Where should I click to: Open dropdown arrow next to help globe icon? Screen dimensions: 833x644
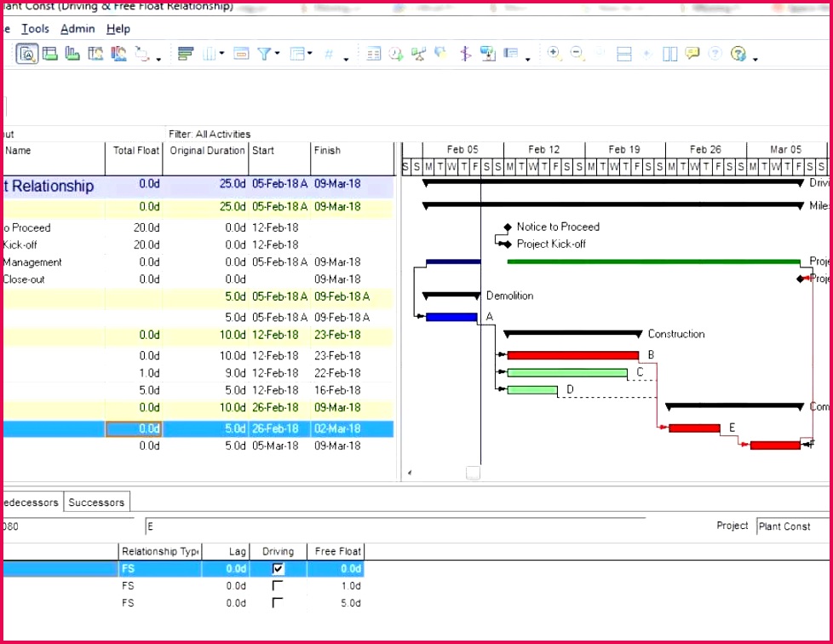pyautogui.click(x=755, y=58)
